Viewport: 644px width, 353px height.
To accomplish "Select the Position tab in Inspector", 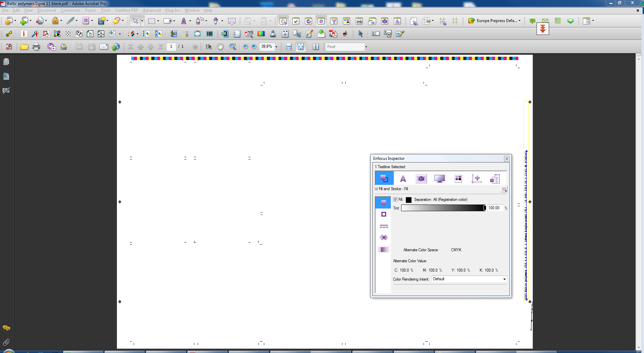I will coord(477,179).
